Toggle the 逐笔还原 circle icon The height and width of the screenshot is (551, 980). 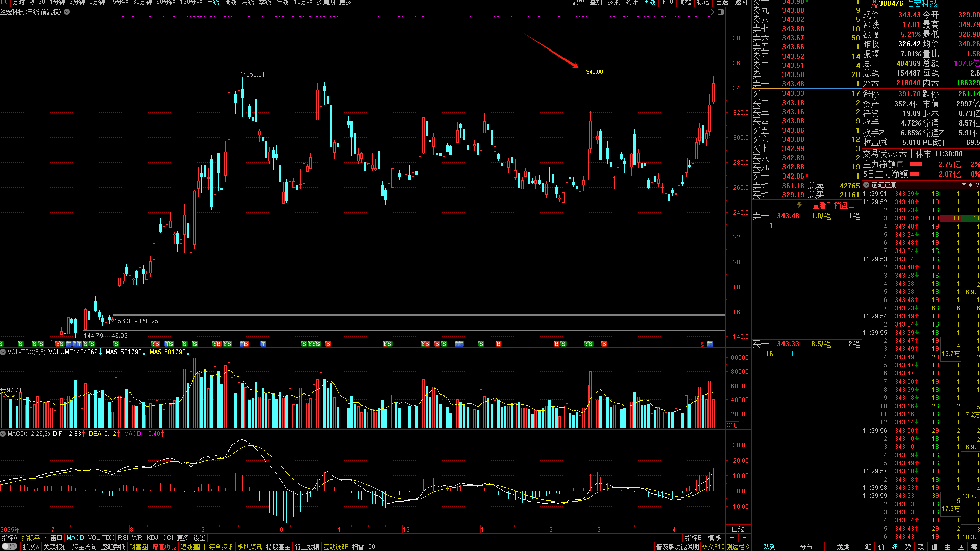coord(866,185)
